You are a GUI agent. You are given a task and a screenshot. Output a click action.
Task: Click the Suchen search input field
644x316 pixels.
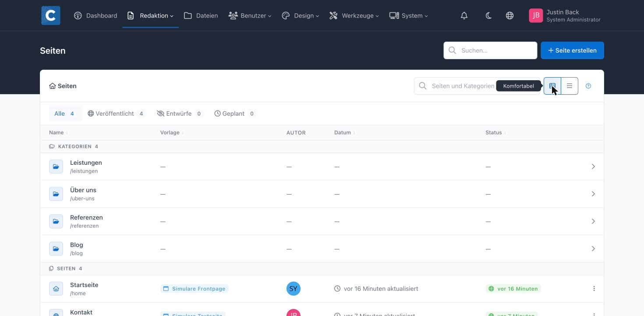click(490, 50)
